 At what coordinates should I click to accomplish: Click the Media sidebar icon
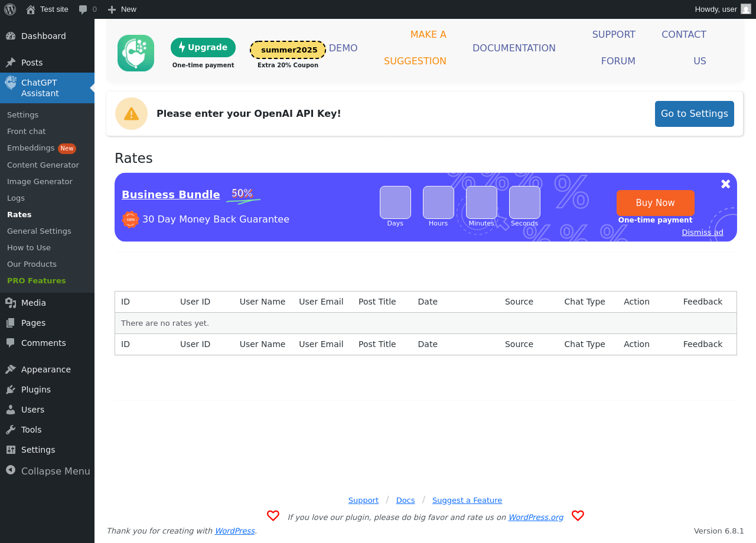(11, 303)
